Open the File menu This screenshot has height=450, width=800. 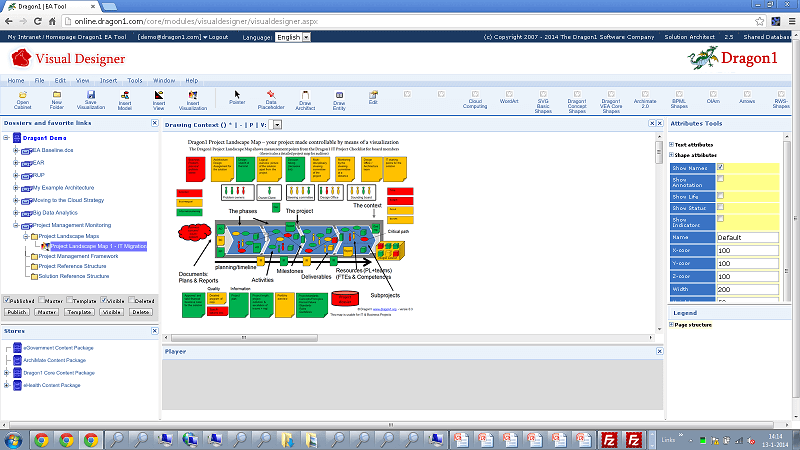point(39,81)
